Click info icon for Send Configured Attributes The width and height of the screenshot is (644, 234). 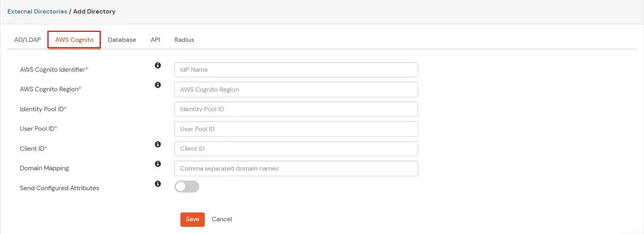click(158, 184)
